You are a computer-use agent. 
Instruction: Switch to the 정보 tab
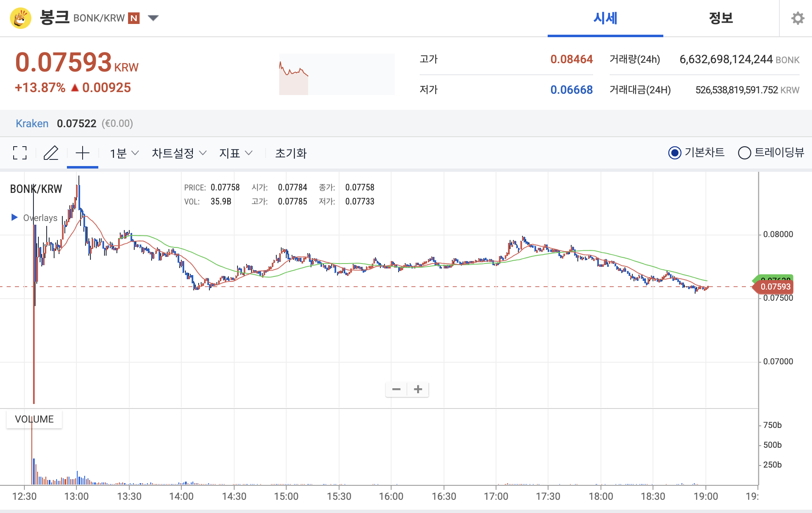[x=721, y=18]
